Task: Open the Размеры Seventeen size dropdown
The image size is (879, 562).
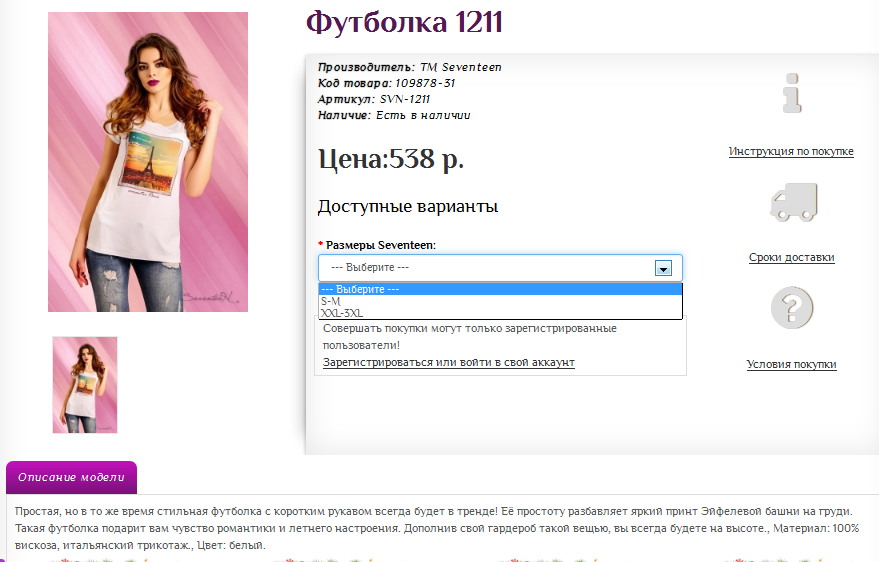Action: pyautogui.click(x=500, y=268)
